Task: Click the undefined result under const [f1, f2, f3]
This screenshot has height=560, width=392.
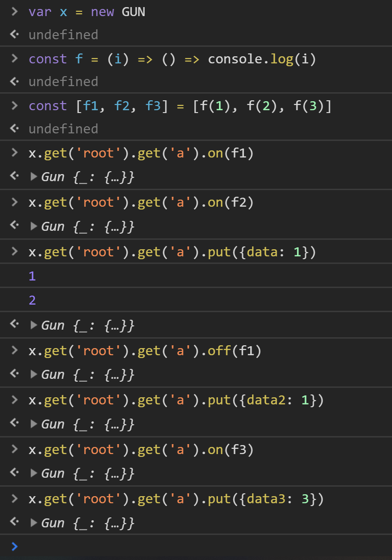Action: [x=63, y=129]
